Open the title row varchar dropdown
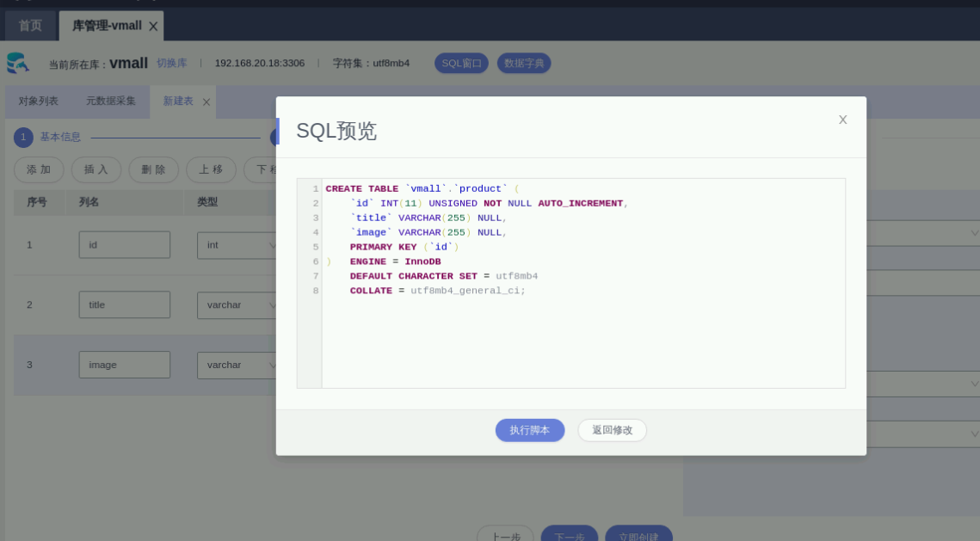 237,304
